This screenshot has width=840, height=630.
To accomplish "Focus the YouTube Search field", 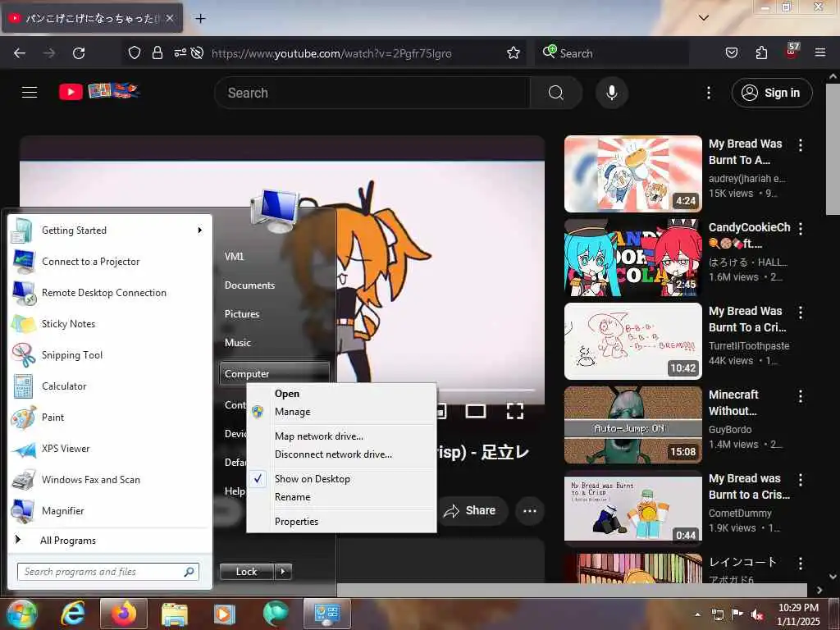I will click(x=372, y=93).
